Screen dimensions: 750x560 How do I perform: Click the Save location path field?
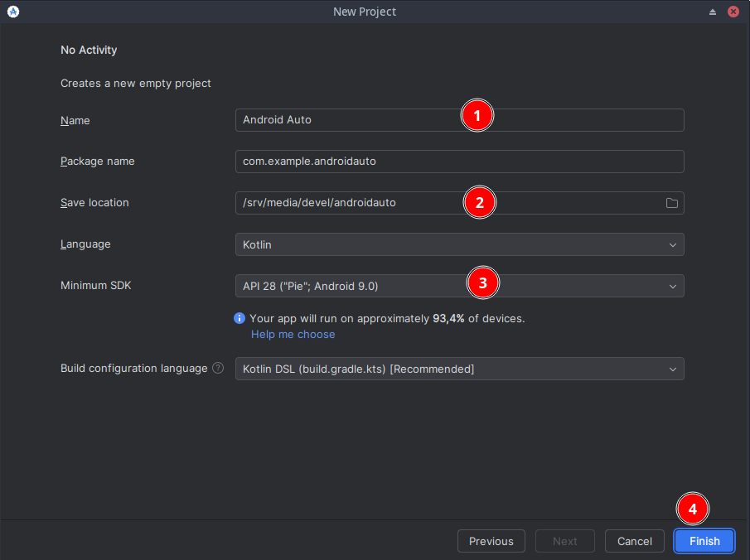coord(348,203)
